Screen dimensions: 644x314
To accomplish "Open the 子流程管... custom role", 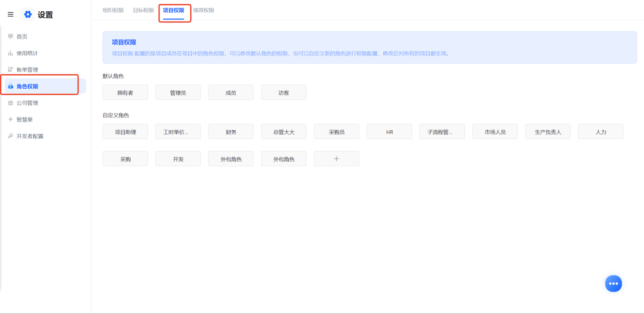I will pyautogui.click(x=443, y=132).
